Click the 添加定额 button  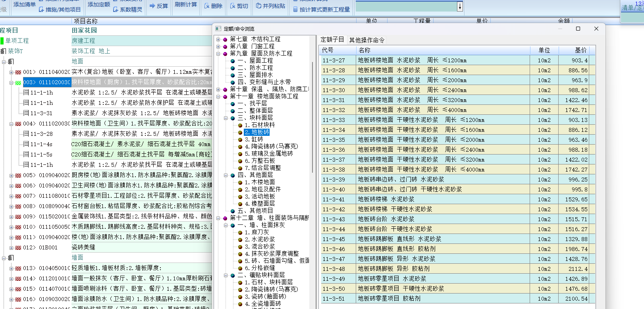(x=99, y=4)
